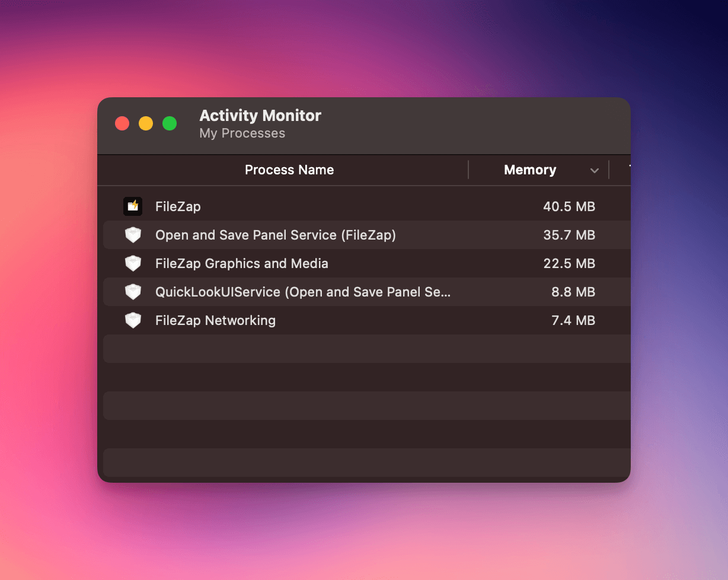Viewport: 728px width, 580px height.
Task: Select the FileZap process name
Action: click(x=178, y=206)
